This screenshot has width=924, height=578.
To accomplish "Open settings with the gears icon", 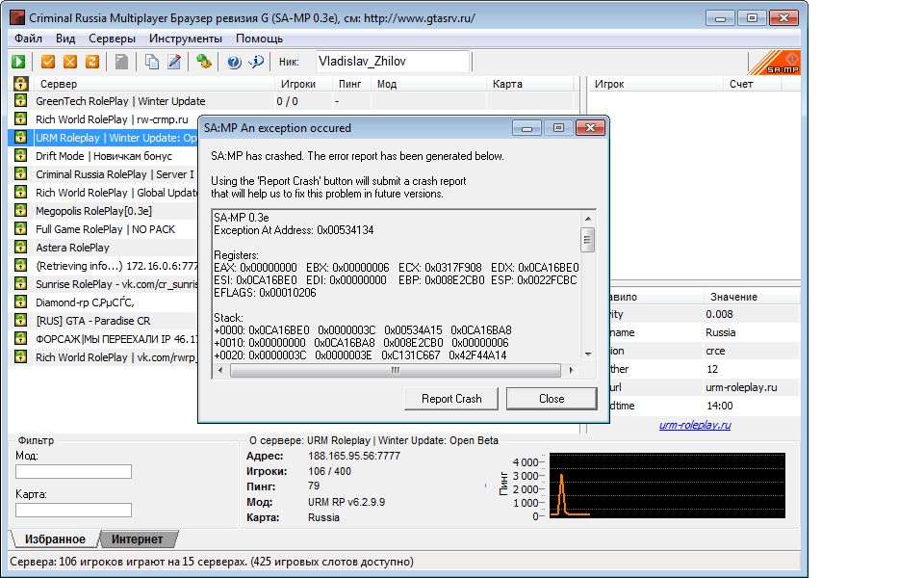I will coord(204,62).
